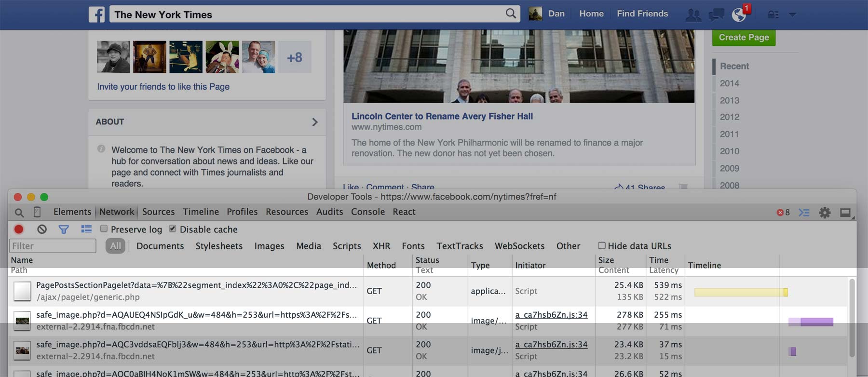Toggle large request rows list icon
Viewport: 868px width, 377px height.
coord(86,229)
